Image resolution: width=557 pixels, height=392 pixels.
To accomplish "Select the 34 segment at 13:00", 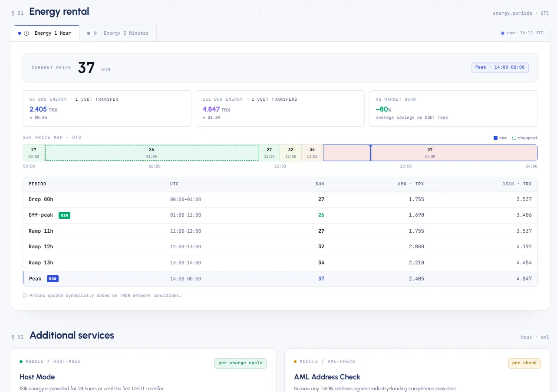I will point(312,153).
